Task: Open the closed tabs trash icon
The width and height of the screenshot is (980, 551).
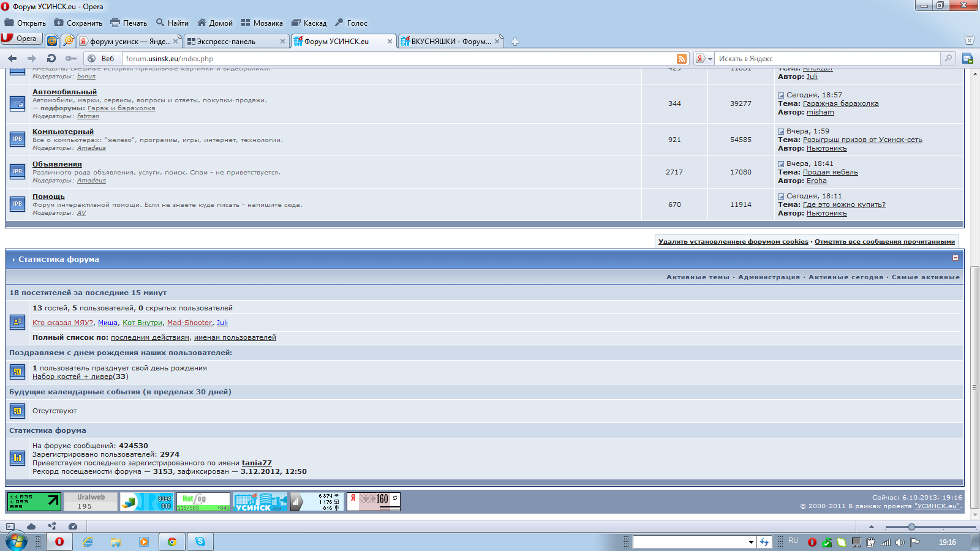Action: coord(969,40)
